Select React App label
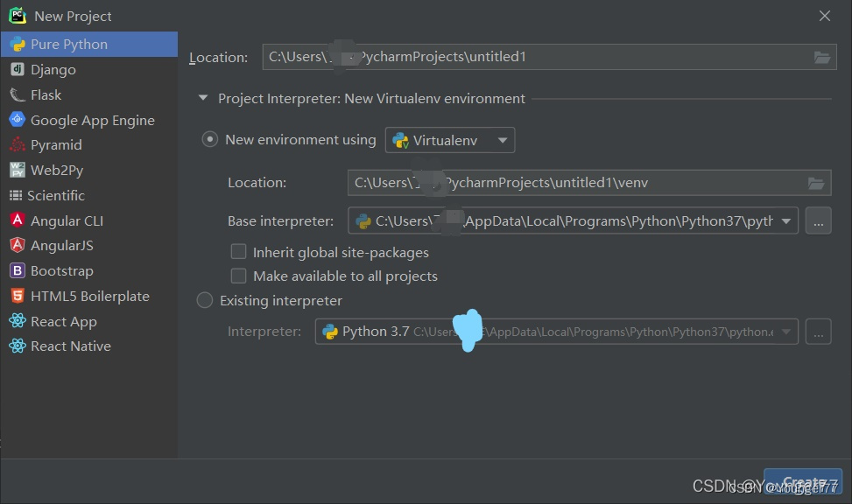852x504 pixels. click(64, 321)
